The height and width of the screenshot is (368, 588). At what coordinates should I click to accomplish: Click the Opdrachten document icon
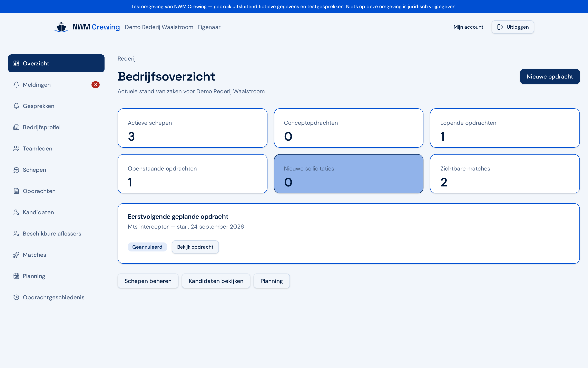tap(16, 191)
